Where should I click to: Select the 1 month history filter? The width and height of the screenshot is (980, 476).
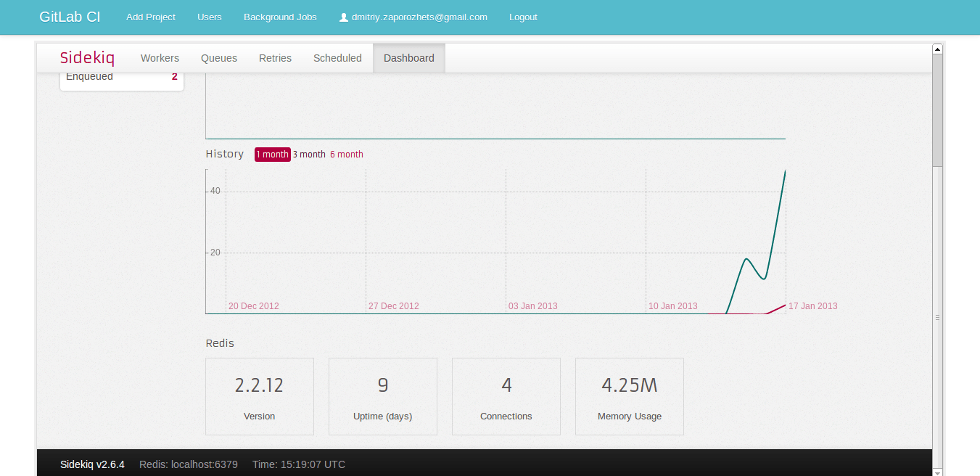(272, 154)
